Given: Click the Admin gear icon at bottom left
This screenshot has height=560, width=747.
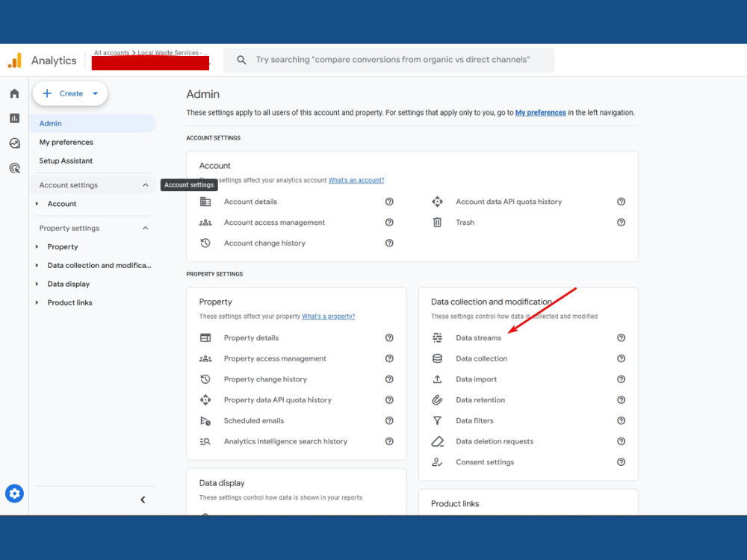Looking at the screenshot, I should coord(14,494).
